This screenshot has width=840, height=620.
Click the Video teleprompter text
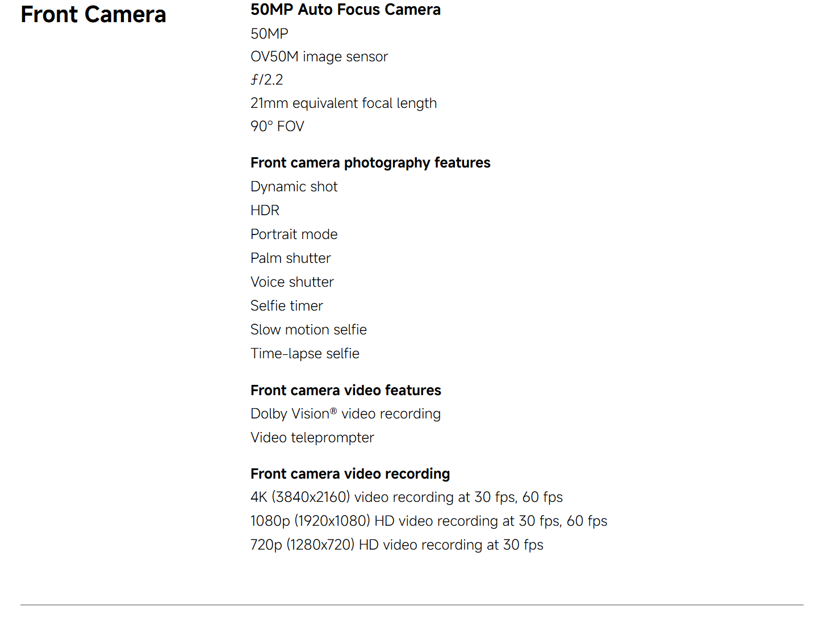coord(312,438)
